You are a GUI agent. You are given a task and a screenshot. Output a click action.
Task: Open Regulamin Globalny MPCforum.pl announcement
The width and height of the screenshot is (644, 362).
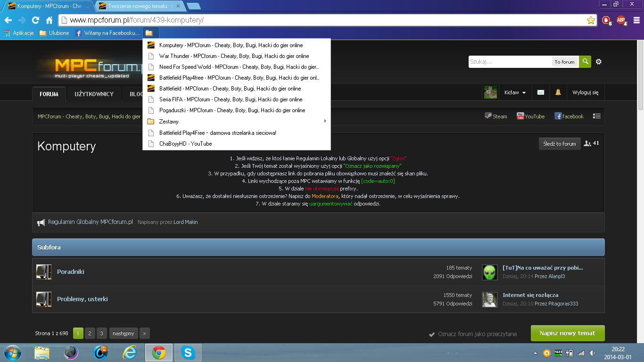tap(91, 222)
